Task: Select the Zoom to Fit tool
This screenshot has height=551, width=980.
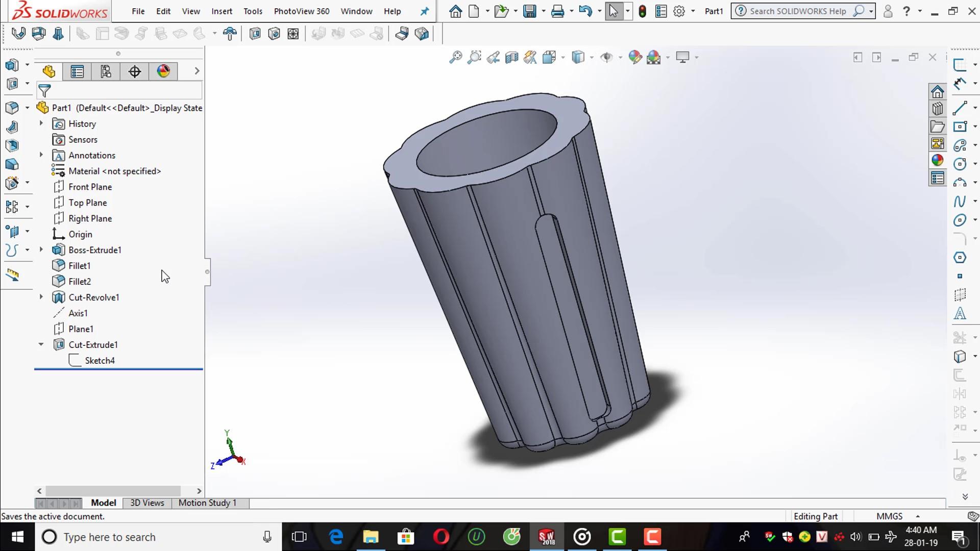Action: click(x=455, y=57)
